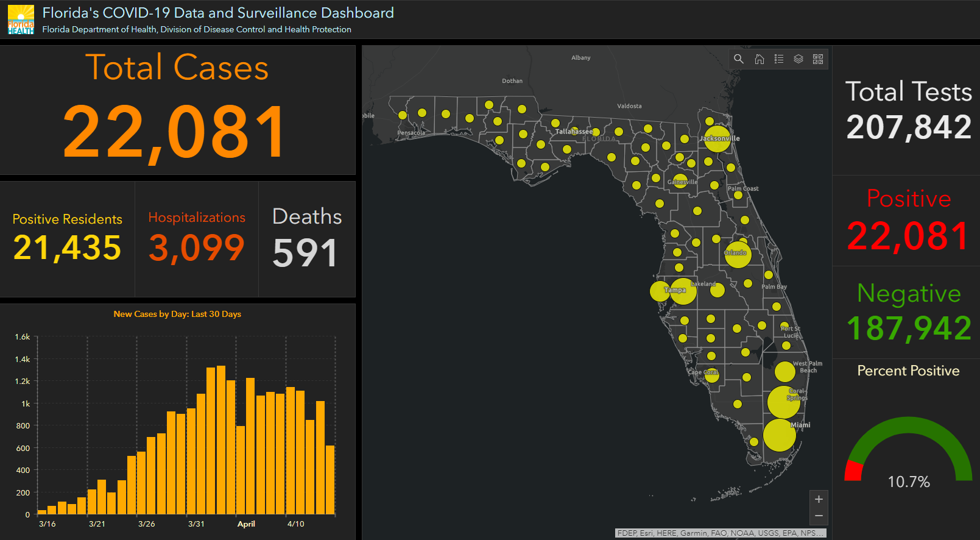Viewport: 980px width, 540px height.
Task: Select the Gainesville case bubble
Action: [x=680, y=181]
